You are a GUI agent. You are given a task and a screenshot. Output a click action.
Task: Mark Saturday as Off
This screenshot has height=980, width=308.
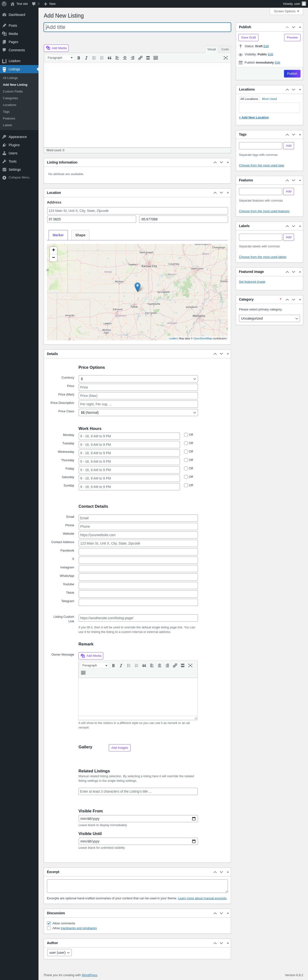pos(186,477)
